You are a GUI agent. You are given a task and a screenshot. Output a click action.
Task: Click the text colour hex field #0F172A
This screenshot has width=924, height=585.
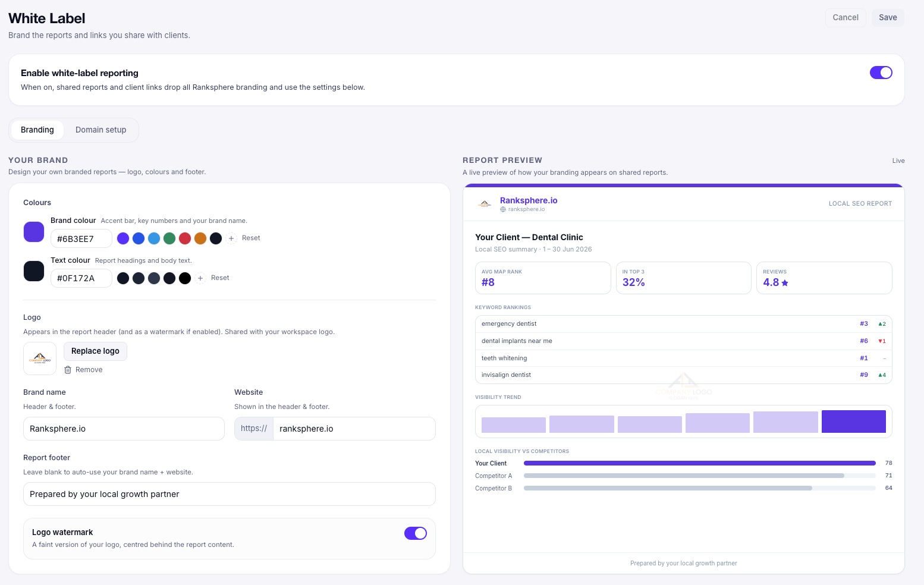coord(81,278)
